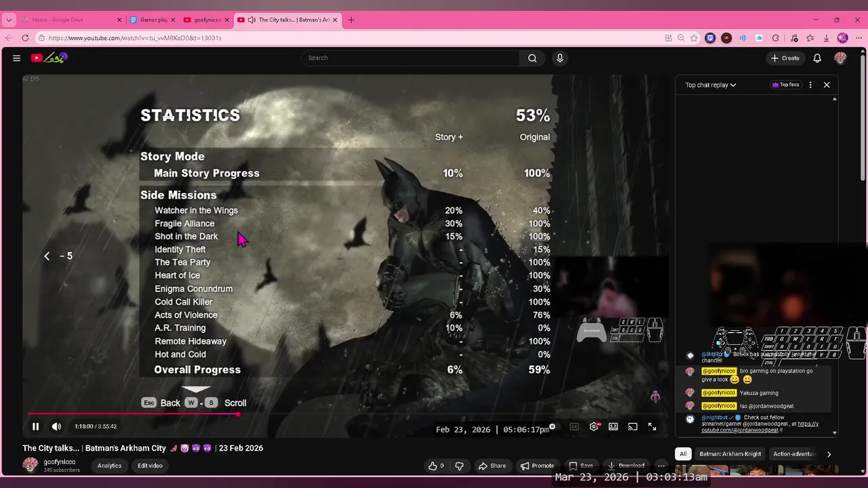
Task: Open YouTube notifications bell
Action: pos(817,58)
